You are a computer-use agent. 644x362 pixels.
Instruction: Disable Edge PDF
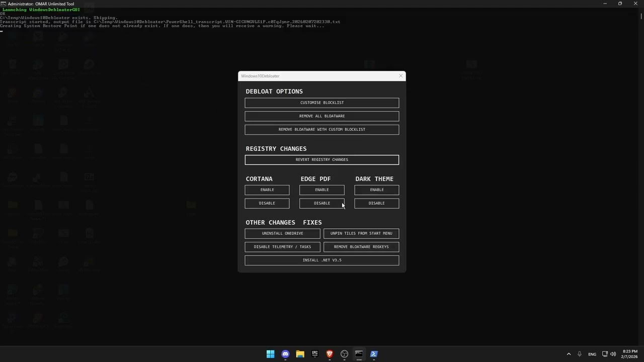[x=322, y=203]
